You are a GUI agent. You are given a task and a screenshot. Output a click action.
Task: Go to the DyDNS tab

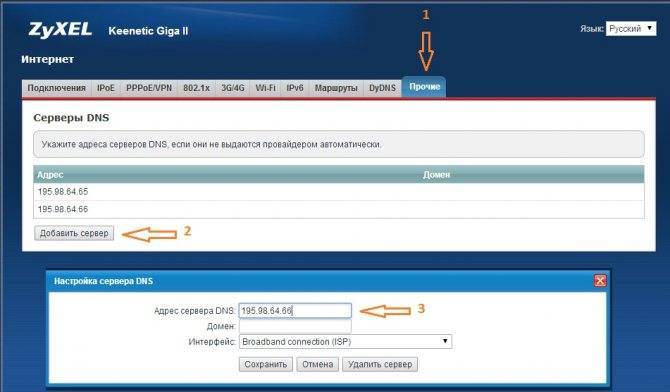(382, 88)
